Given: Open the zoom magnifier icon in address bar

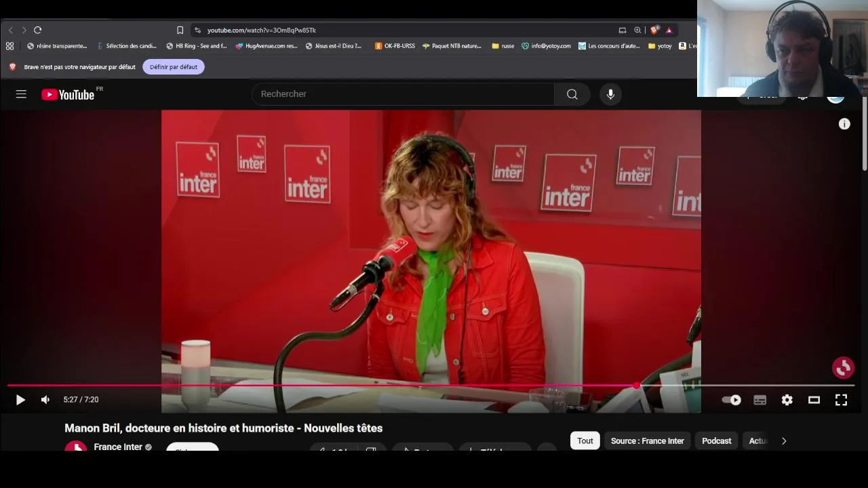Looking at the screenshot, I should coord(637,30).
